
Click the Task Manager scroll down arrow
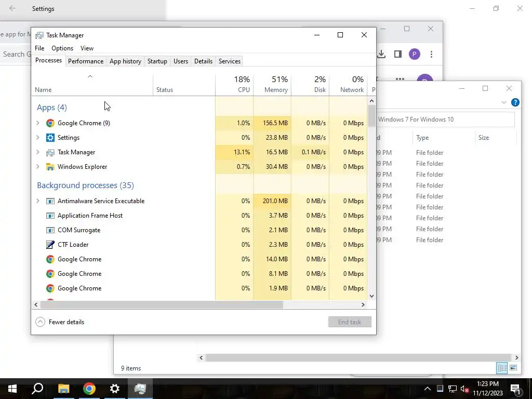[x=371, y=296]
